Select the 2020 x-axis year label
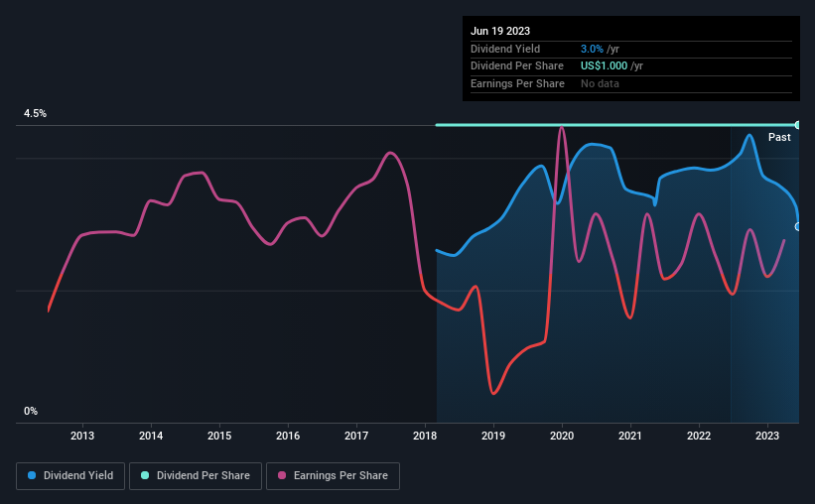This screenshot has width=815, height=504. (562, 436)
